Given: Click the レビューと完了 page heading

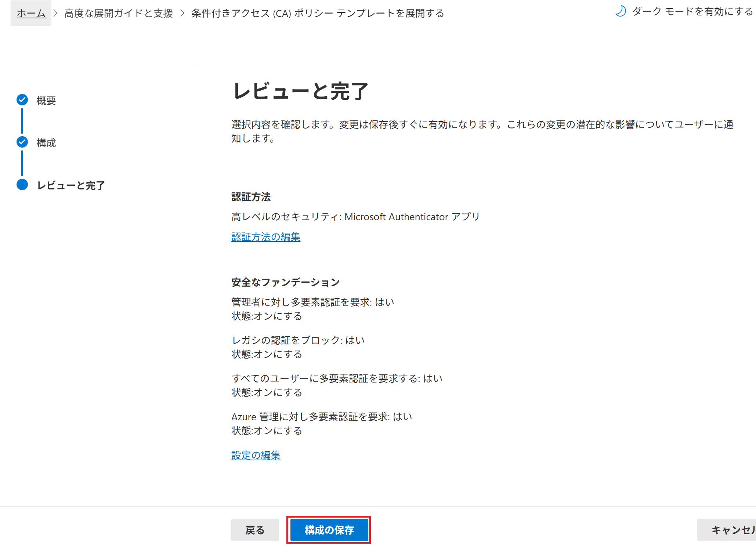Looking at the screenshot, I should pos(300,91).
